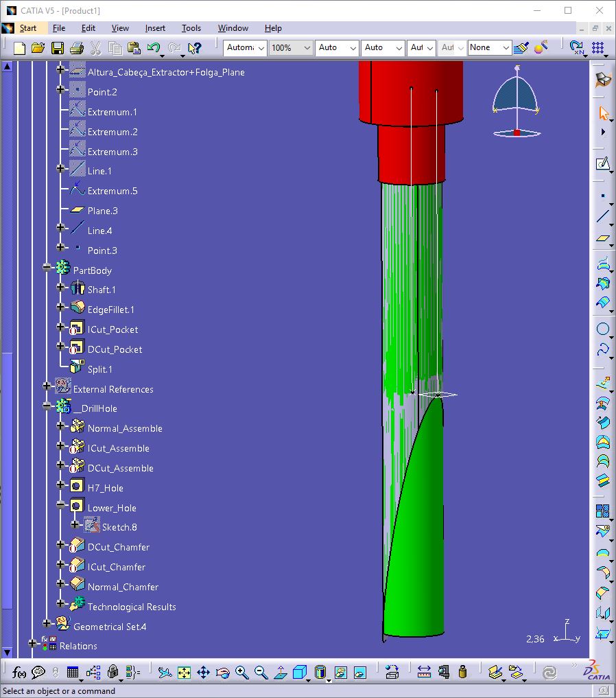Select Sketch.8 in the tree
The height and width of the screenshot is (698, 616).
click(x=119, y=527)
